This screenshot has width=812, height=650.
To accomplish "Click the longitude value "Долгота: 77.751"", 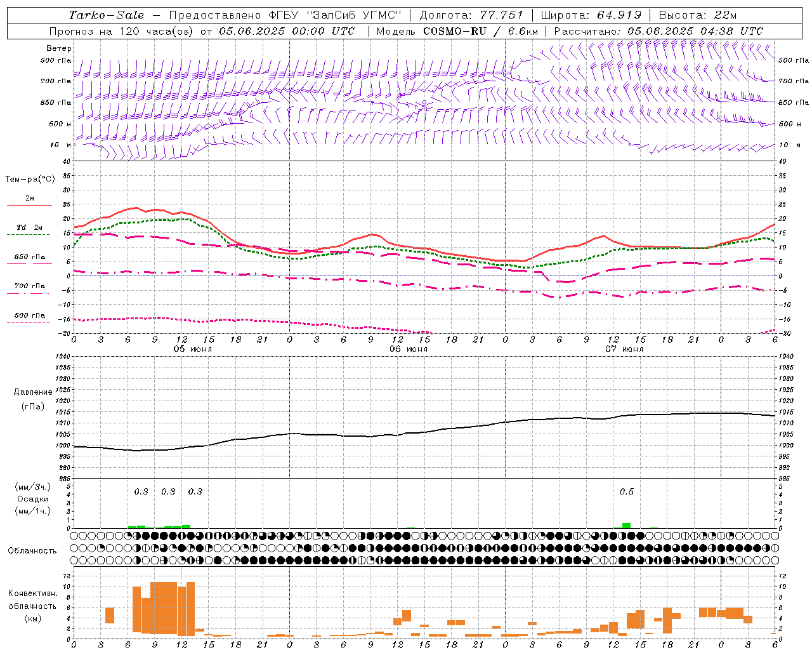I will 471,15.
